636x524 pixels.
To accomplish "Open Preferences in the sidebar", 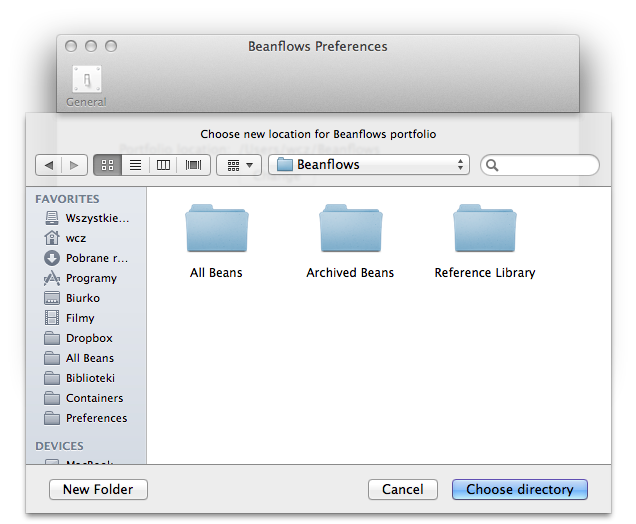I will 86,418.
